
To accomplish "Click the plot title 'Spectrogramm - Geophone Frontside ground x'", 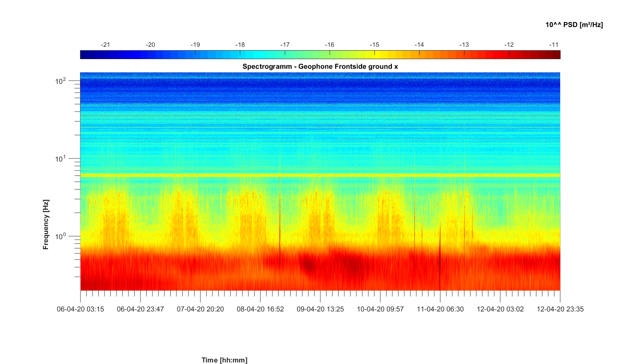I will point(320,66).
